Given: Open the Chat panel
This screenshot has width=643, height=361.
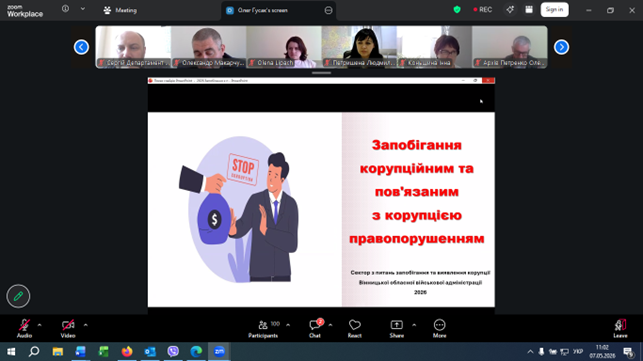Looking at the screenshot, I should [x=315, y=328].
